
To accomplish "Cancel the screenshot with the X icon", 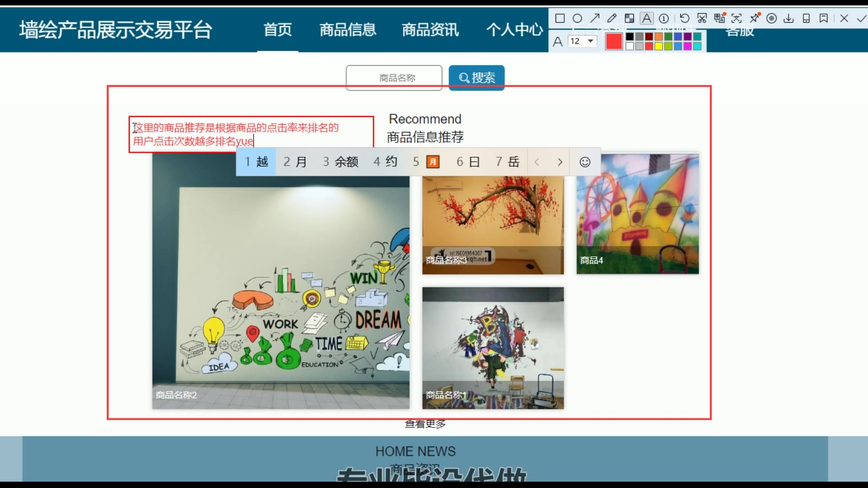I will (844, 18).
